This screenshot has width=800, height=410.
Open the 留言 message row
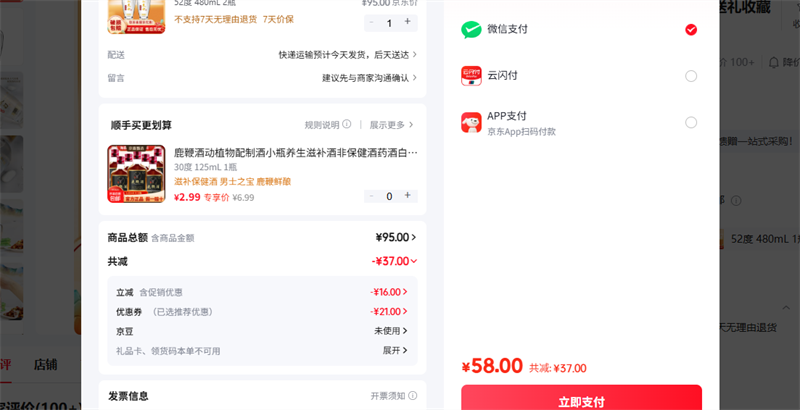368,77
